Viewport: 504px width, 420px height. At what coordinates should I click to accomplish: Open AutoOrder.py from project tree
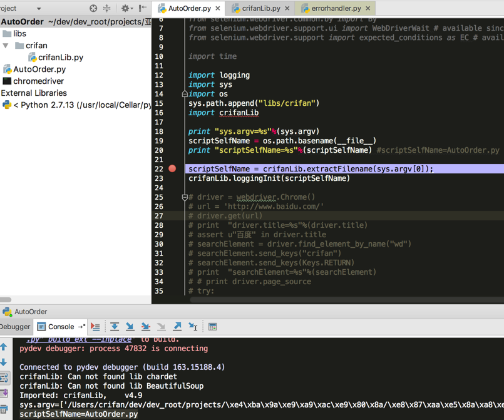pos(34,69)
